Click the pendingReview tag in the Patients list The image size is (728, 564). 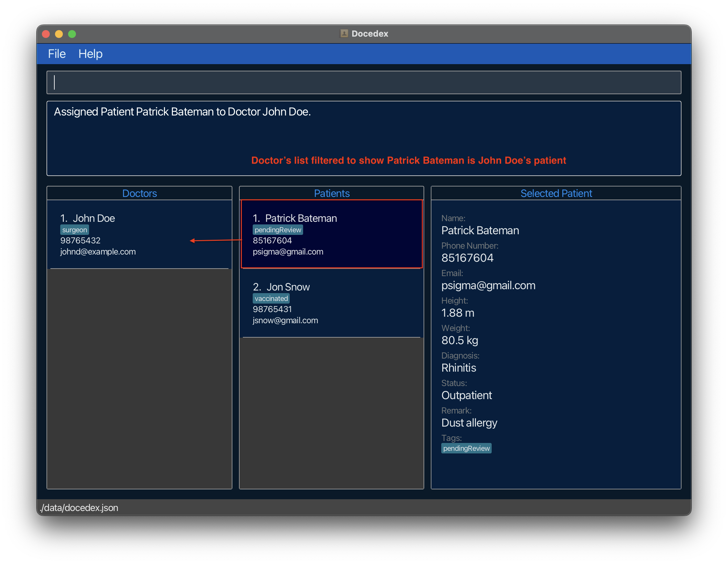click(278, 230)
